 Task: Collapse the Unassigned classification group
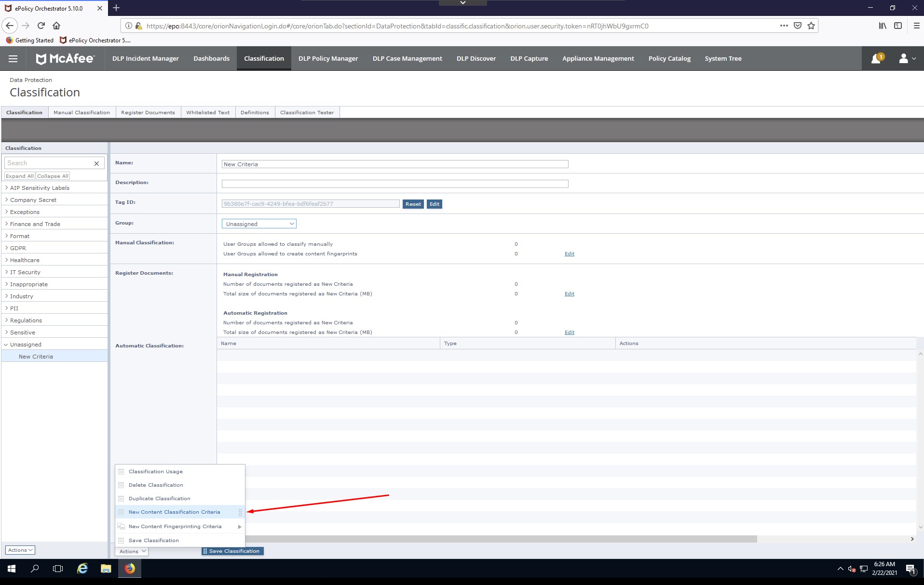(6, 345)
